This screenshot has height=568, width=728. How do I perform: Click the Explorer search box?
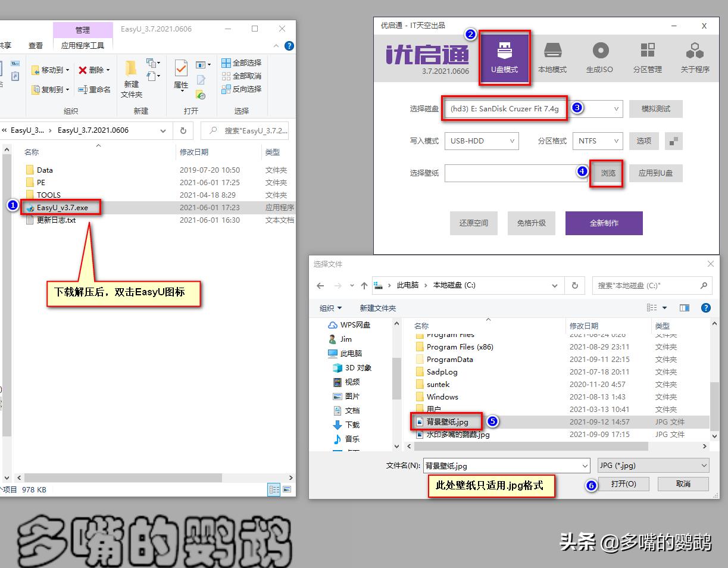(x=246, y=130)
